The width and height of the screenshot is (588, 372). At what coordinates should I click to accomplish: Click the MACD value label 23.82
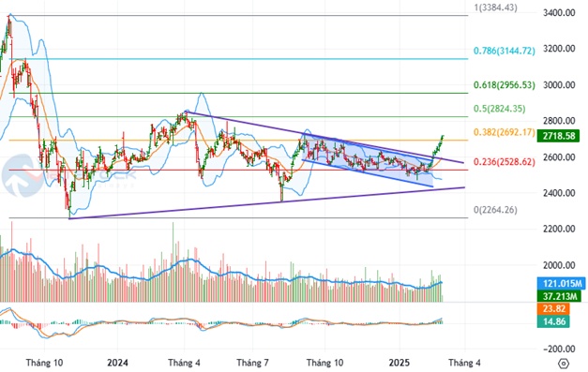[x=553, y=308]
